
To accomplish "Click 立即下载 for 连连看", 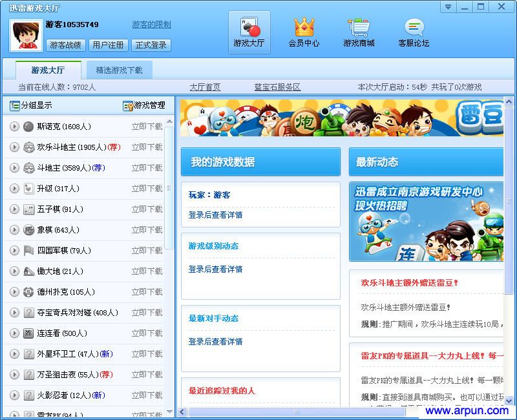I will (x=147, y=333).
